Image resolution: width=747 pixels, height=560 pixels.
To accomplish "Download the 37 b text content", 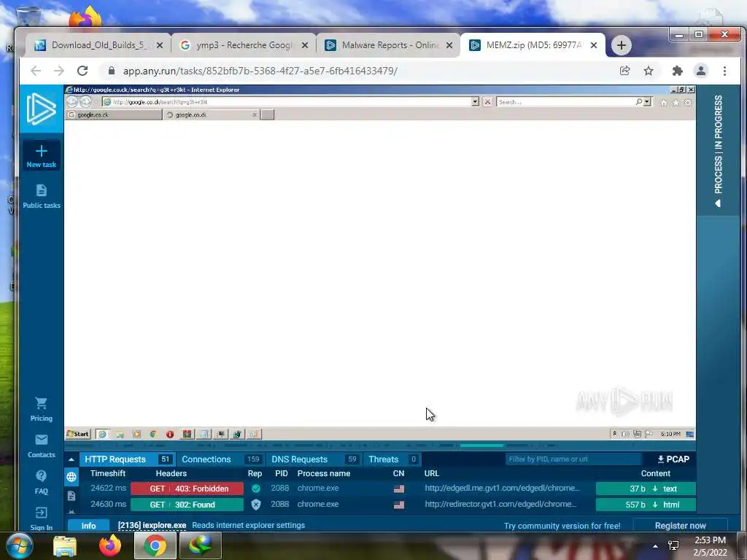I will coord(646,489).
